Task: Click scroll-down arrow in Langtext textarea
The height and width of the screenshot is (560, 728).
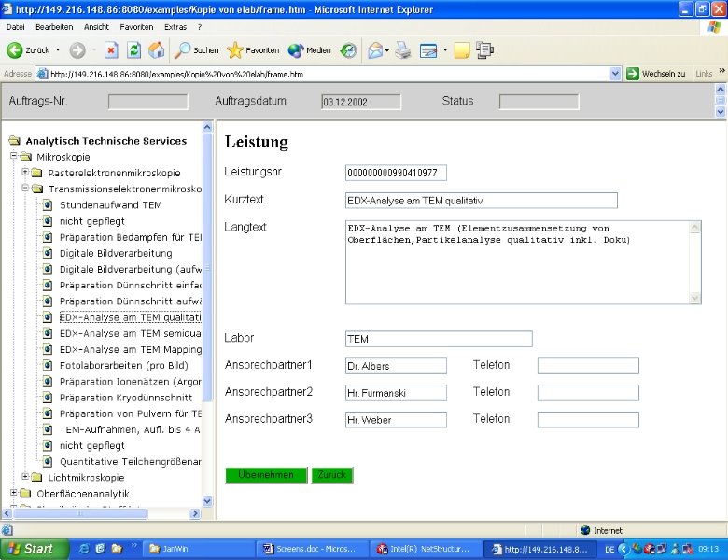Action: (x=695, y=297)
